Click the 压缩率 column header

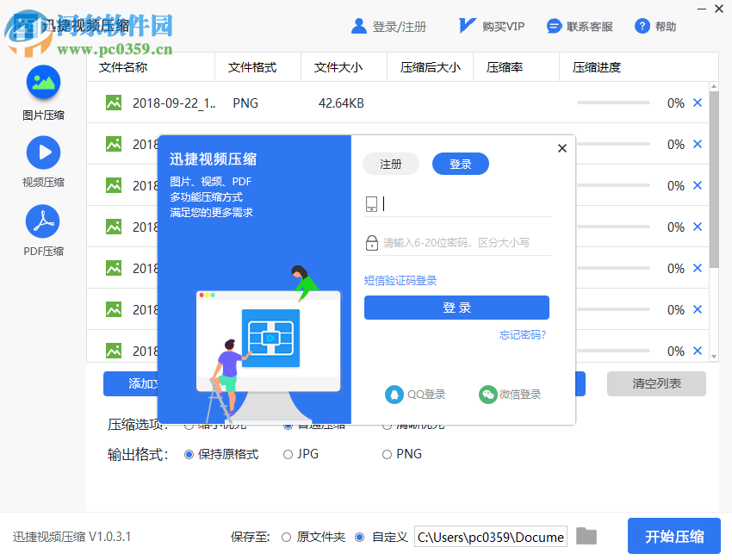tap(503, 66)
